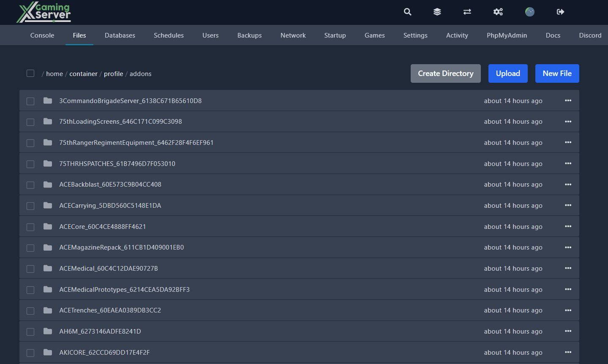
Task: Log out using the sign-out icon
Action: click(560, 12)
